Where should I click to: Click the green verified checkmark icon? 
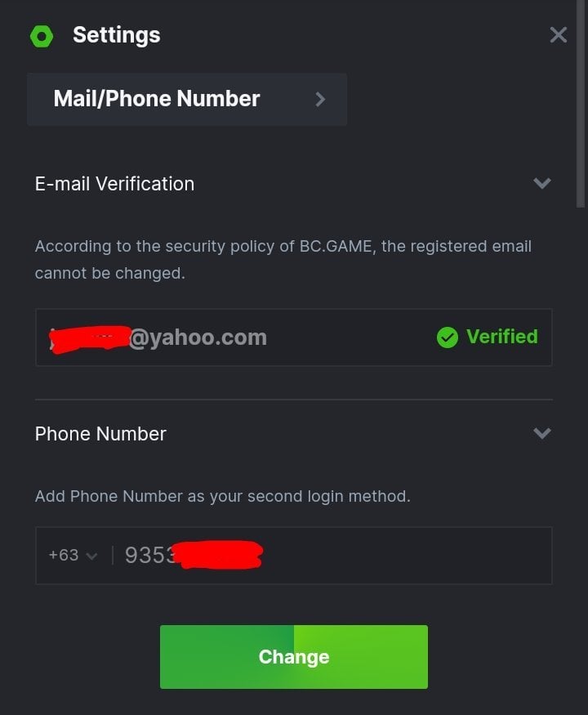click(448, 337)
